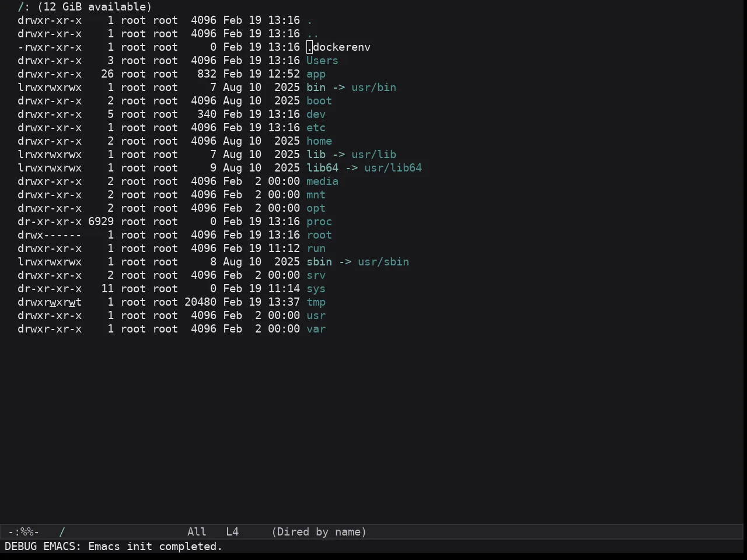747x560 pixels.
Task: Click the 20480 size of tmp
Action: click(x=200, y=302)
